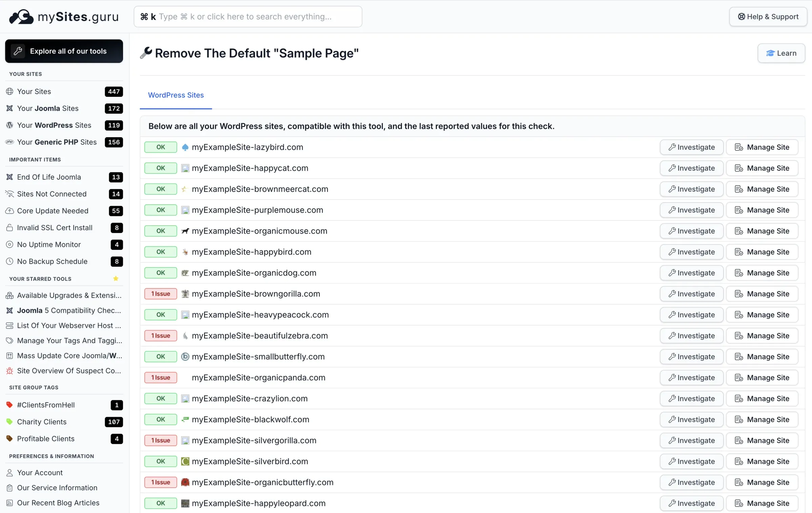812x513 pixels.
Task: Click the bug icon for Site Overview Of Suspect
Action: click(9, 371)
